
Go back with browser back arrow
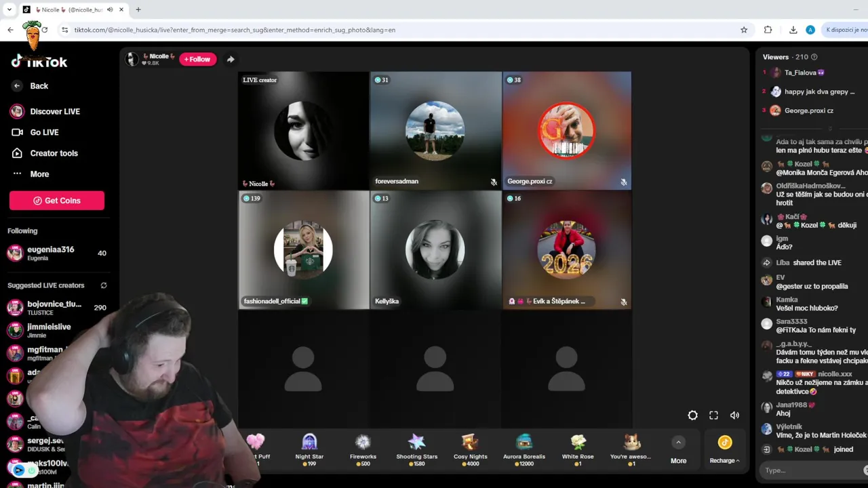(10, 30)
